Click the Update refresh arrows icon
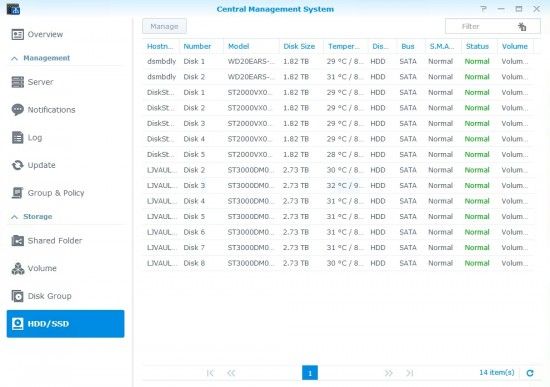Viewport: 550px width, 387px height. pyautogui.click(x=18, y=165)
